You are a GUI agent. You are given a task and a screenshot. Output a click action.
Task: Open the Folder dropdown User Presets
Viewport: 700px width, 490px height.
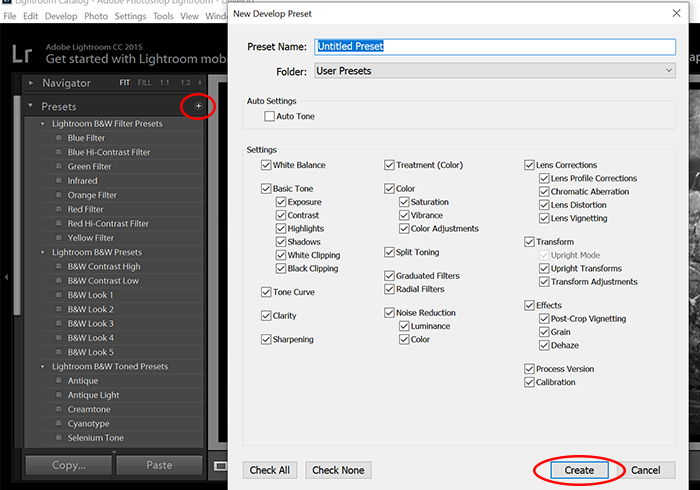click(495, 71)
